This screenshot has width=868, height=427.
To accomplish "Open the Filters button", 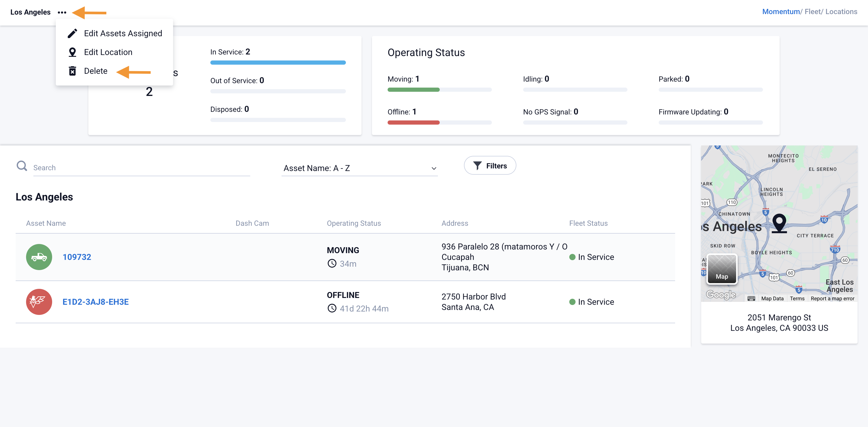I will (x=490, y=166).
